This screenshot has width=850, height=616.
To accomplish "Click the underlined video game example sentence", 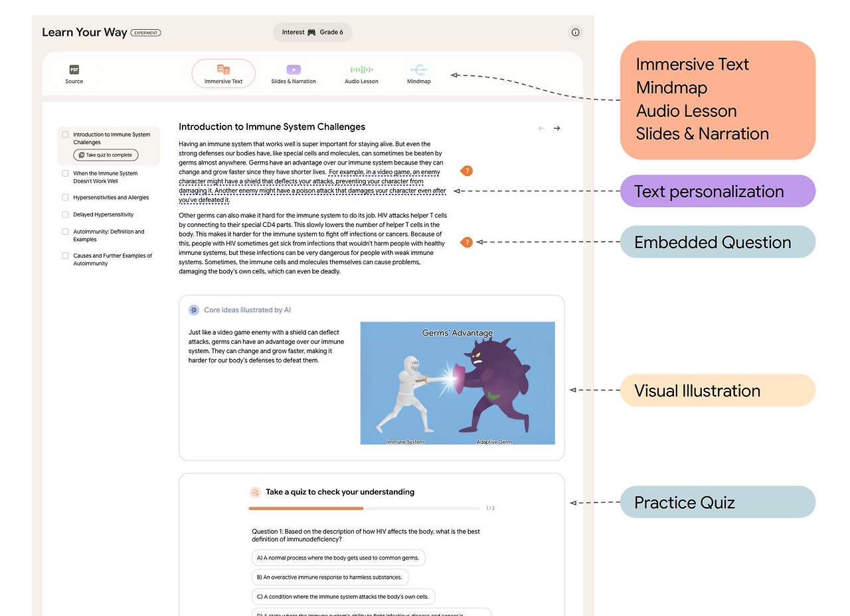I will [x=312, y=186].
